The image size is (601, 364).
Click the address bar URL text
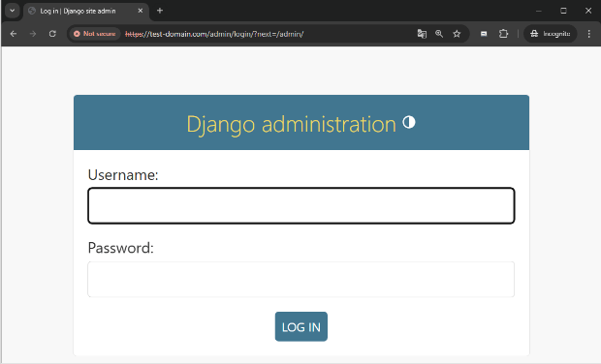(x=214, y=34)
